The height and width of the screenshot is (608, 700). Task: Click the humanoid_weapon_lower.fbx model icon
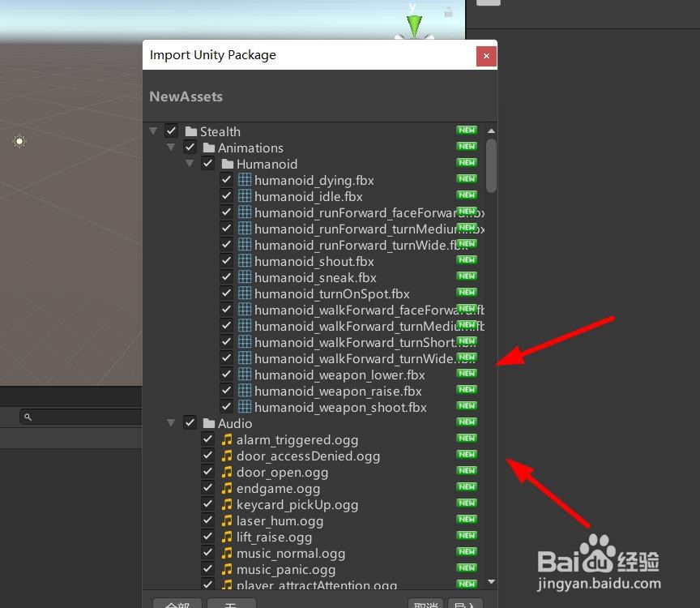[245, 375]
